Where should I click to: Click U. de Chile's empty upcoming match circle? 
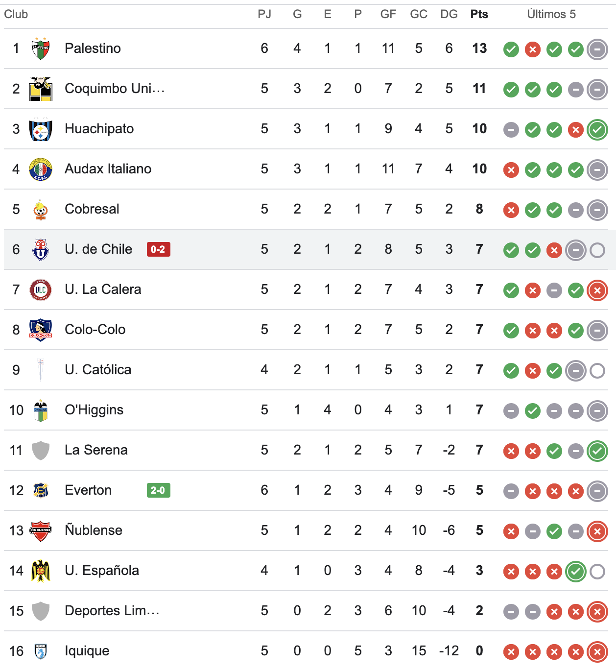pos(597,250)
